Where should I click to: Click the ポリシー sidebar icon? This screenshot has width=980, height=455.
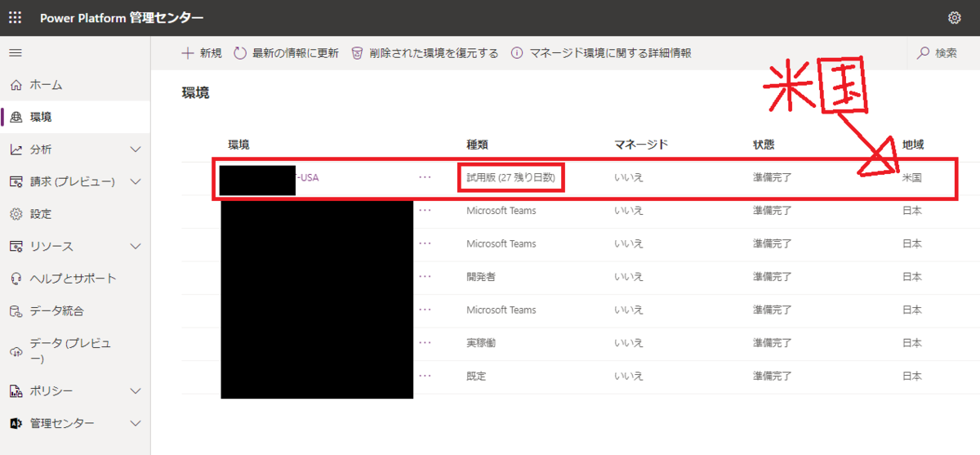pos(16,391)
